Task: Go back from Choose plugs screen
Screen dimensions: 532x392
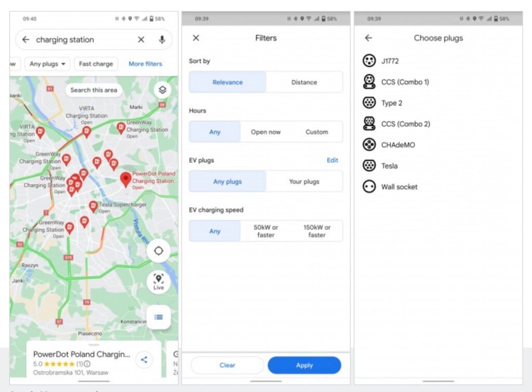Action: (368, 38)
